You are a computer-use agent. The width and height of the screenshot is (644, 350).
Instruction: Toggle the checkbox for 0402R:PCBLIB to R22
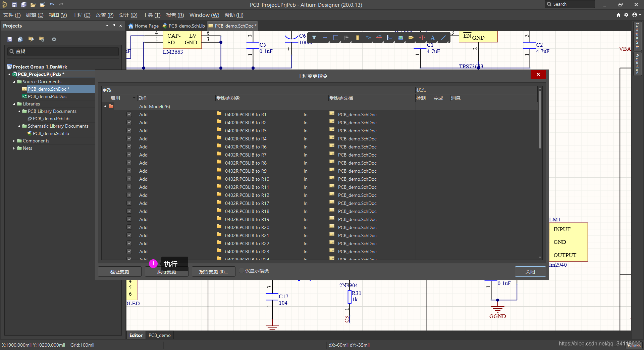pyautogui.click(x=129, y=243)
